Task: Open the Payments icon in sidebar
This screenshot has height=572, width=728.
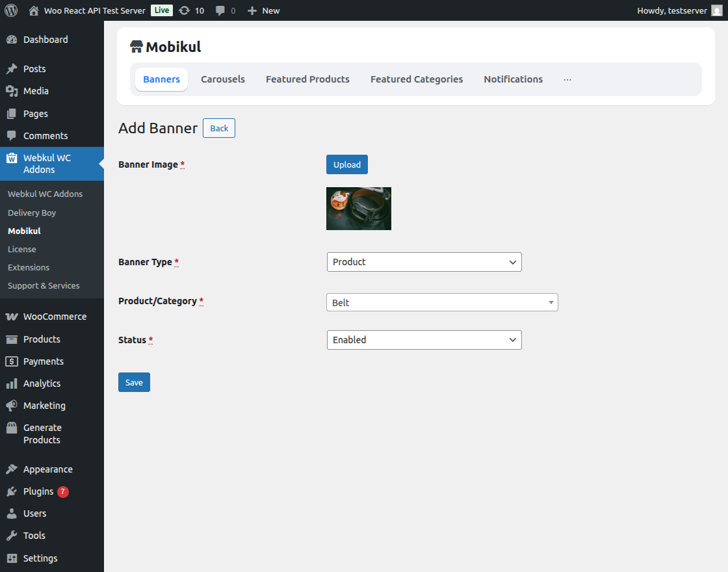Action: [13, 361]
